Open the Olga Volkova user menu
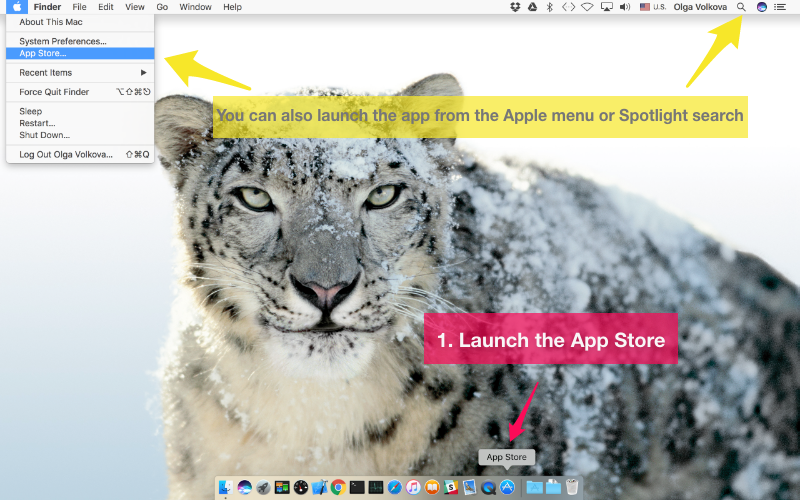 pos(700,7)
